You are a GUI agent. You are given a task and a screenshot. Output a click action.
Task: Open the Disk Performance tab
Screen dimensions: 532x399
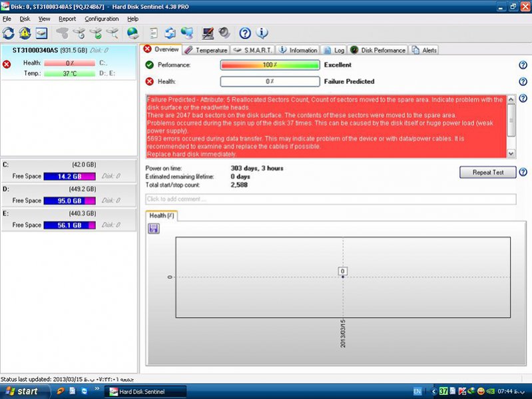point(378,50)
